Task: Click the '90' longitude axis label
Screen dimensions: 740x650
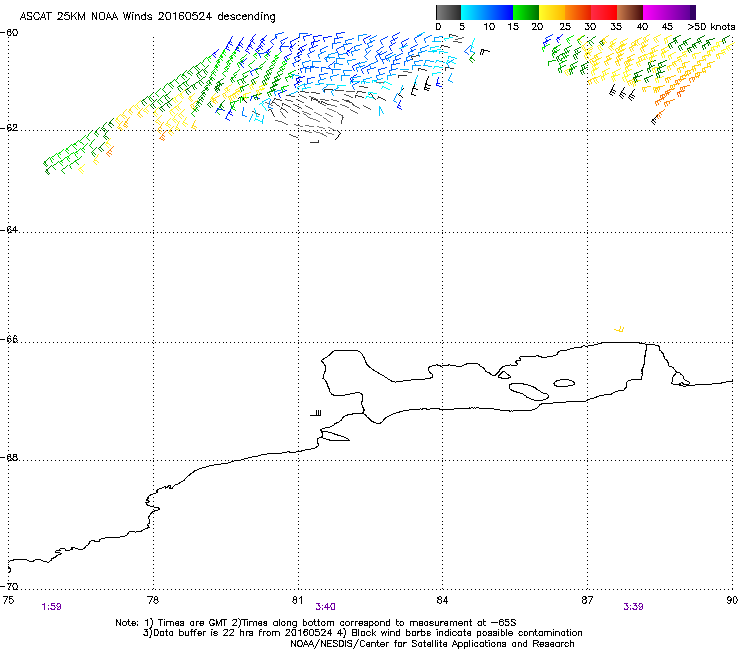Action: [x=732, y=600]
